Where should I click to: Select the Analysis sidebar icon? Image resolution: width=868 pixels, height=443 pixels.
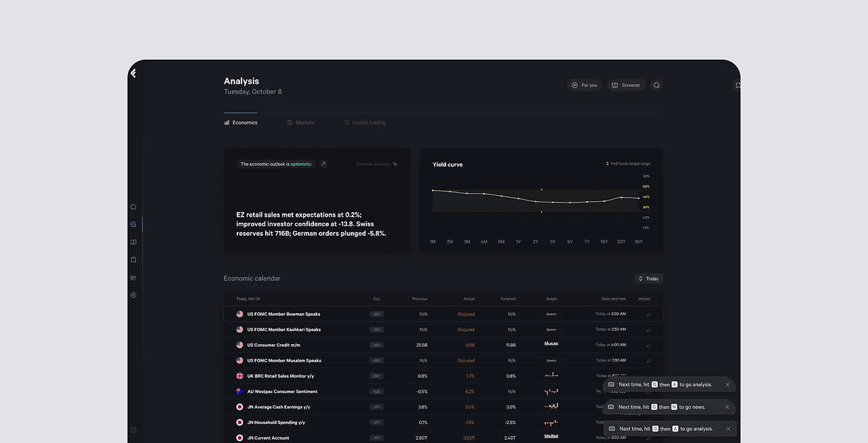[x=134, y=224]
